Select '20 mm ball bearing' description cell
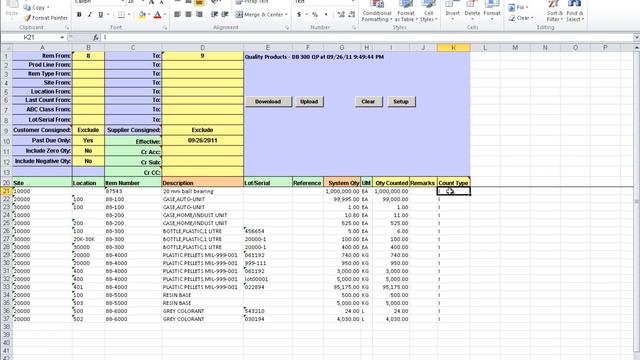The width and height of the screenshot is (640, 360). click(202, 191)
